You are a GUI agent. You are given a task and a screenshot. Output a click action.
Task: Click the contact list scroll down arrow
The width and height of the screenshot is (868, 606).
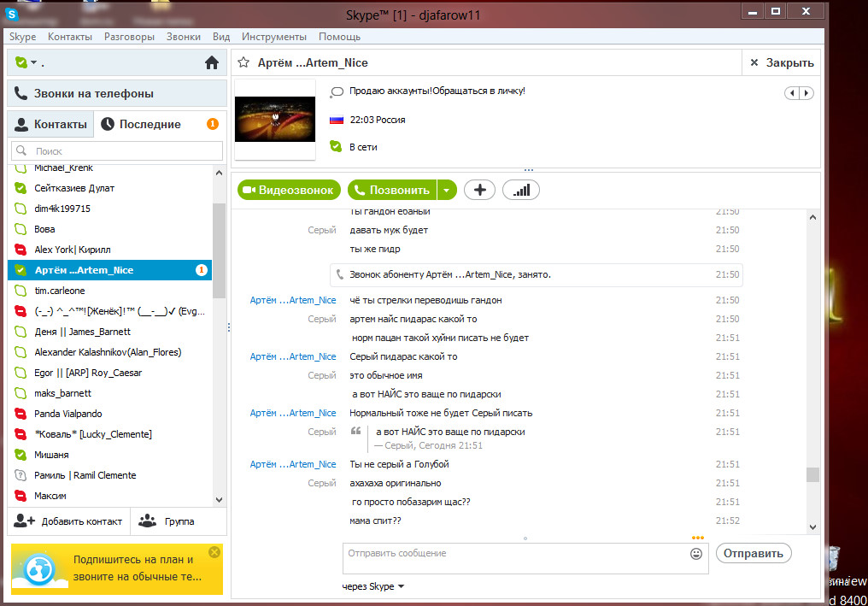(x=220, y=499)
